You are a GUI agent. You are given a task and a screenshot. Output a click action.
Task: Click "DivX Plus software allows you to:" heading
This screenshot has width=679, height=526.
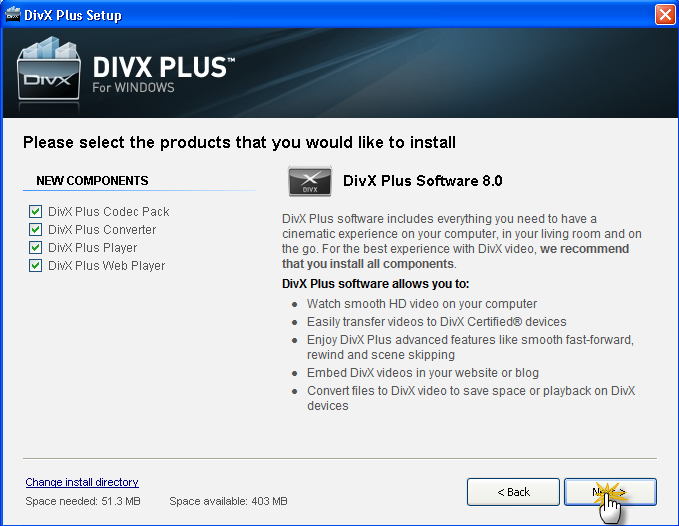[375, 284]
